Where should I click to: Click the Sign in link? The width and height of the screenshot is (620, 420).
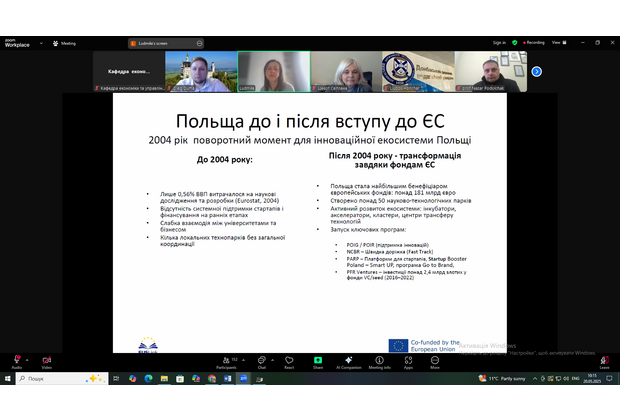[x=499, y=43]
